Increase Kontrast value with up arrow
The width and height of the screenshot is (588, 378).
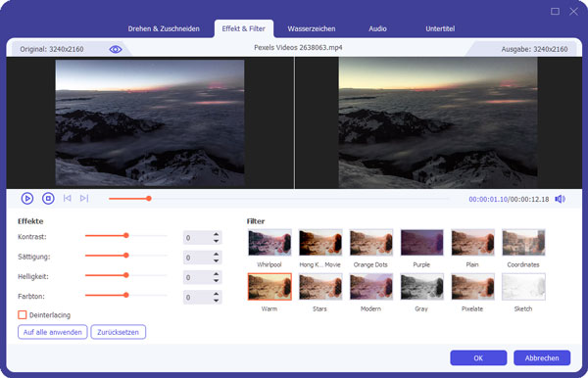tap(216, 234)
